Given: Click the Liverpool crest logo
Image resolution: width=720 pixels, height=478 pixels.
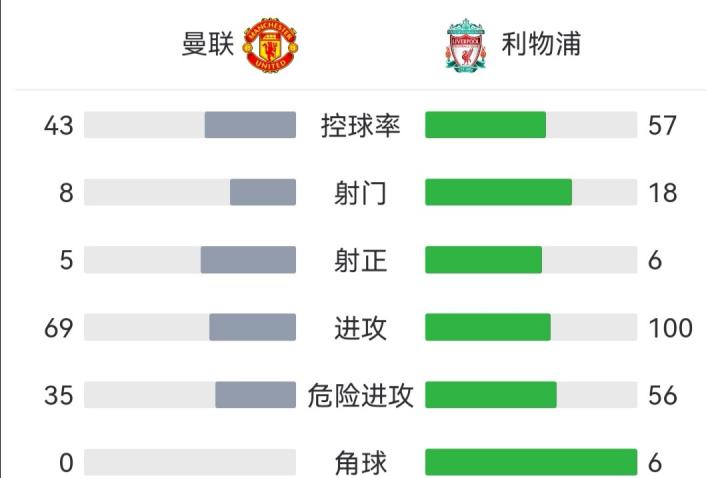Looking at the screenshot, I should (x=466, y=44).
